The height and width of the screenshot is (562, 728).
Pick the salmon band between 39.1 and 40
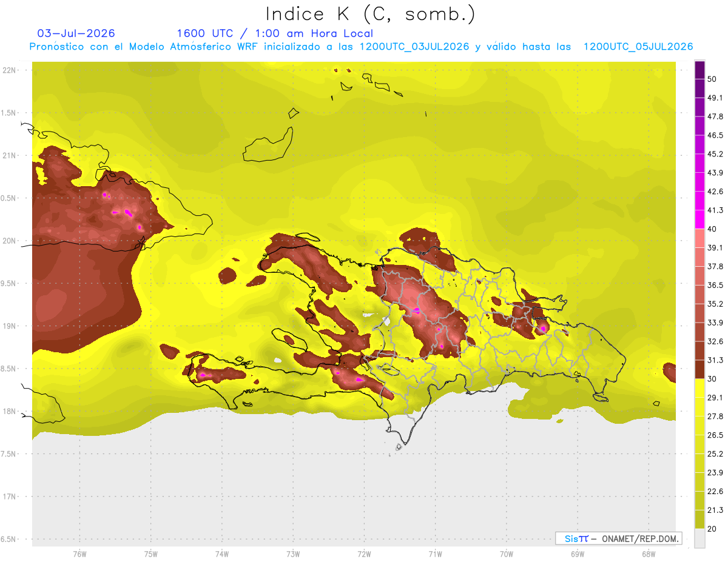click(699, 238)
